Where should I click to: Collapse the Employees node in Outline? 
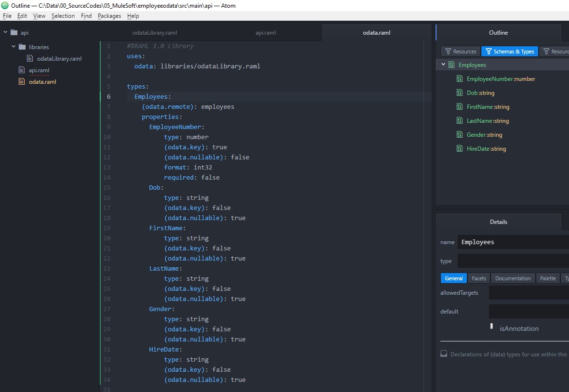click(443, 65)
